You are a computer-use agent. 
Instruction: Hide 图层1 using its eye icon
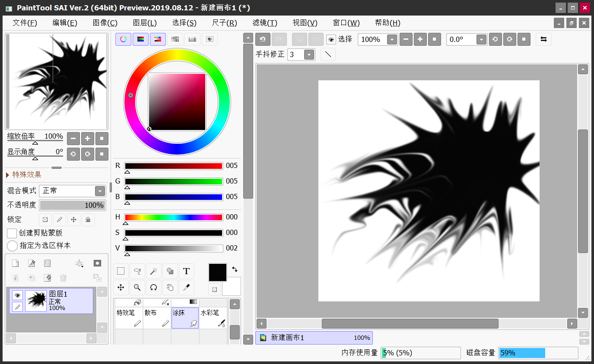[x=17, y=295]
